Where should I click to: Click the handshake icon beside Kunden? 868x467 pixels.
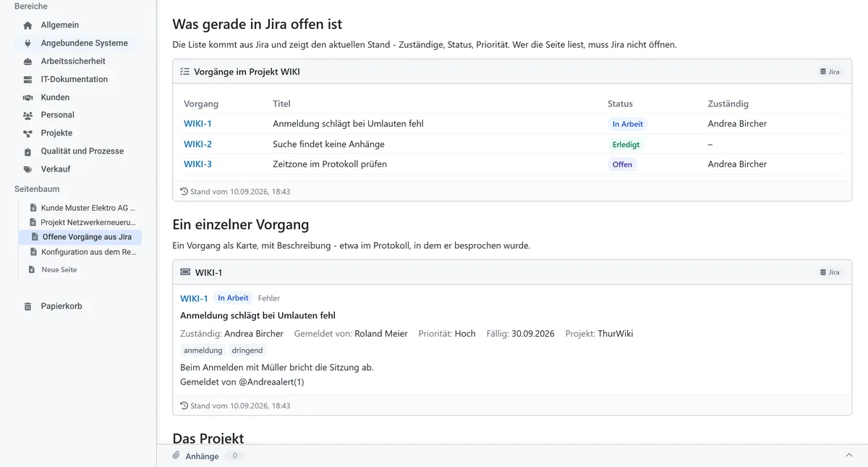click(x=28, y=98)
